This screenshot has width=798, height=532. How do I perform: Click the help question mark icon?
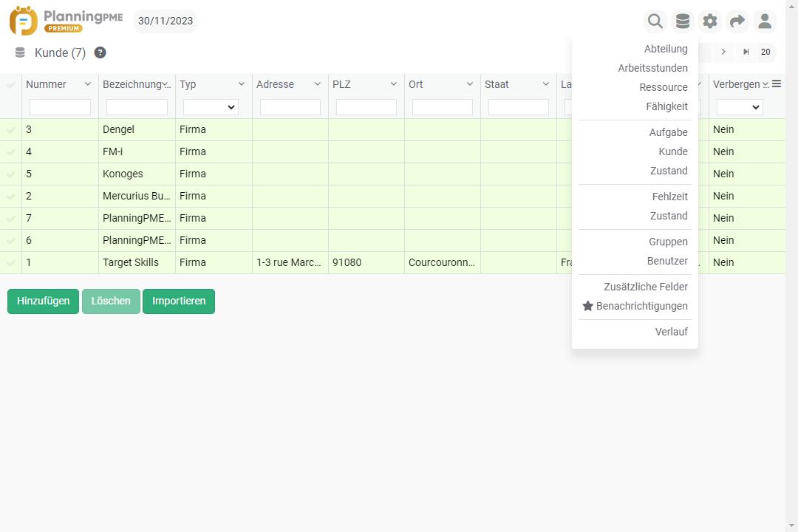pyautogui.click(x=100, y=52)
